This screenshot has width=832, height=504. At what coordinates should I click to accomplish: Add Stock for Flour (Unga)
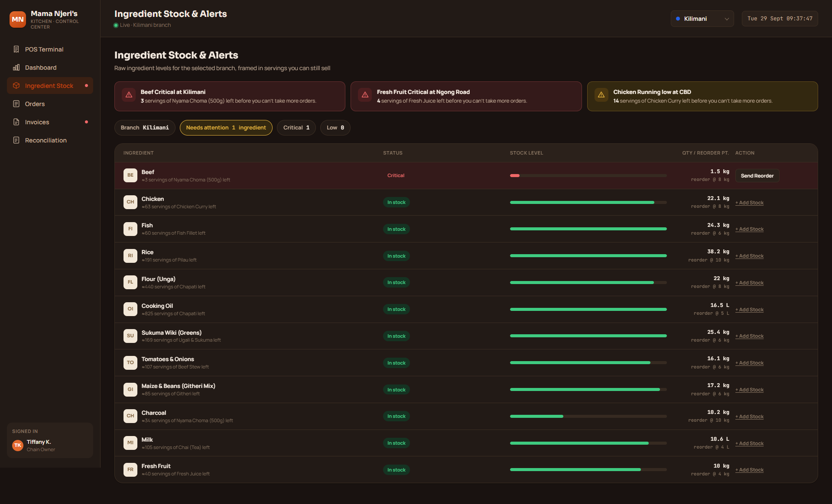(x=750, y=283)
